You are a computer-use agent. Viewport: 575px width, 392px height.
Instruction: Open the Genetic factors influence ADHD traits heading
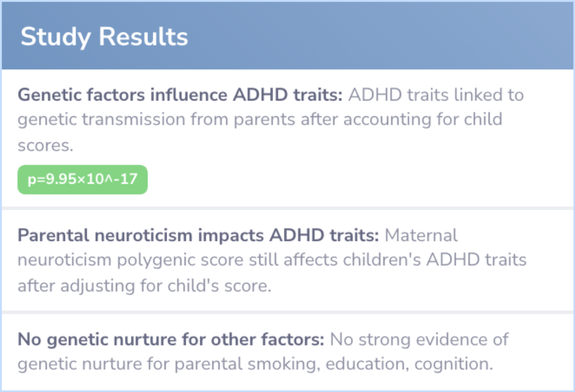coord(180,95)
